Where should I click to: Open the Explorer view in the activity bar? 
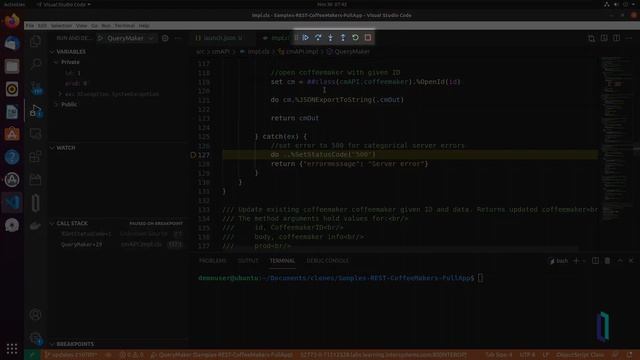point(36,41)
